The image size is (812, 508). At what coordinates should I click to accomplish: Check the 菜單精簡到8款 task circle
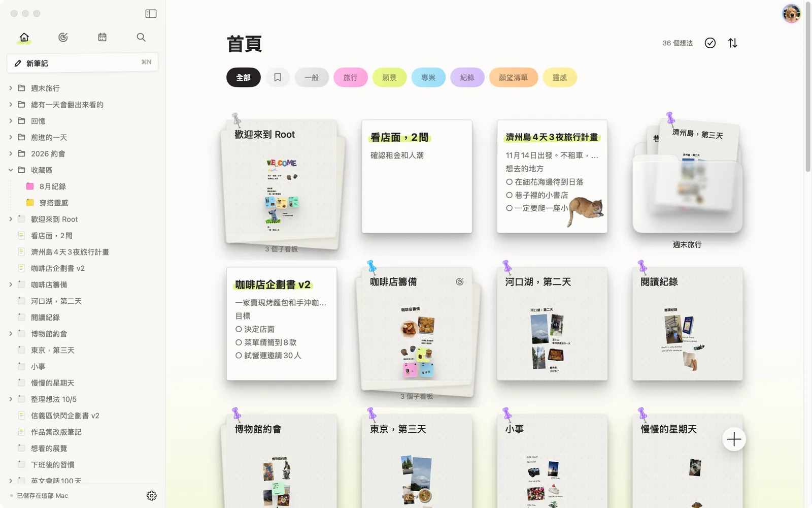click(x=239, y=342)
